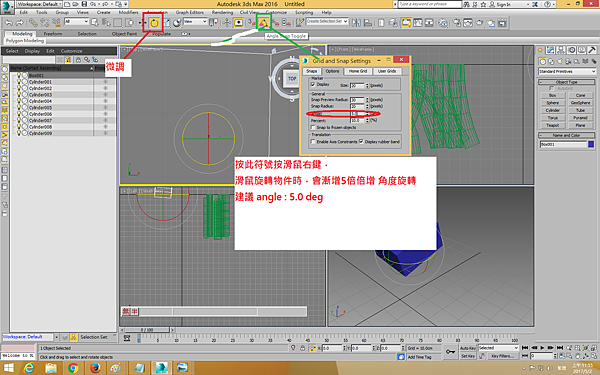Open the Workspace: Default dropdown

[39, 4]
